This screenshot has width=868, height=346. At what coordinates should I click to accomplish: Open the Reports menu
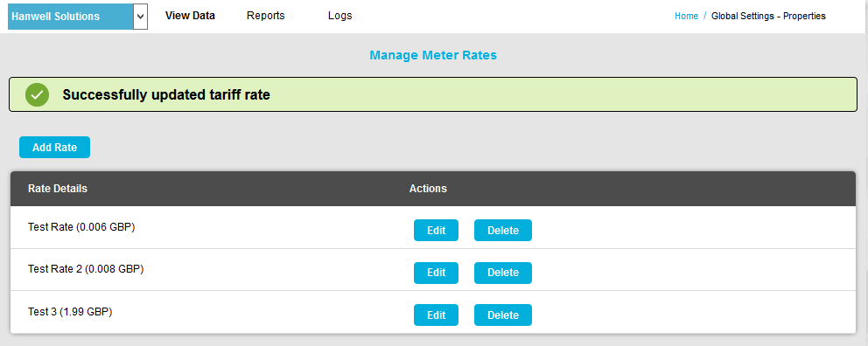[x=266, y=16]
